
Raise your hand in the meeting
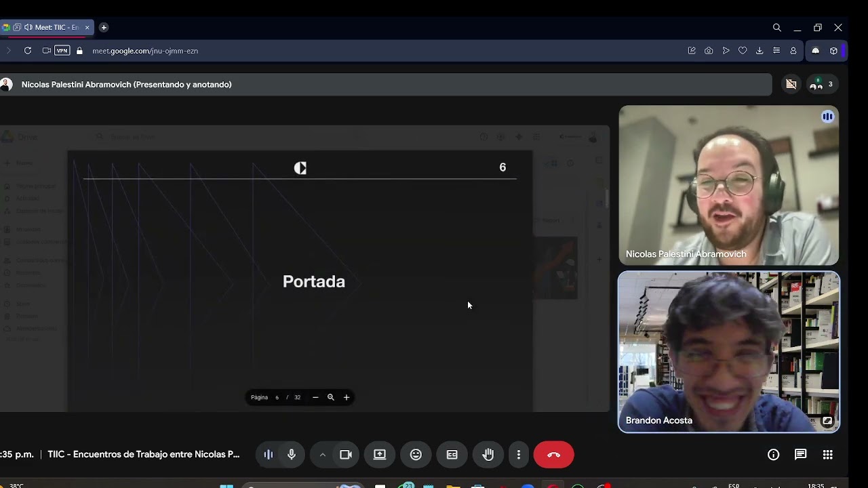[x=488, y=455]
